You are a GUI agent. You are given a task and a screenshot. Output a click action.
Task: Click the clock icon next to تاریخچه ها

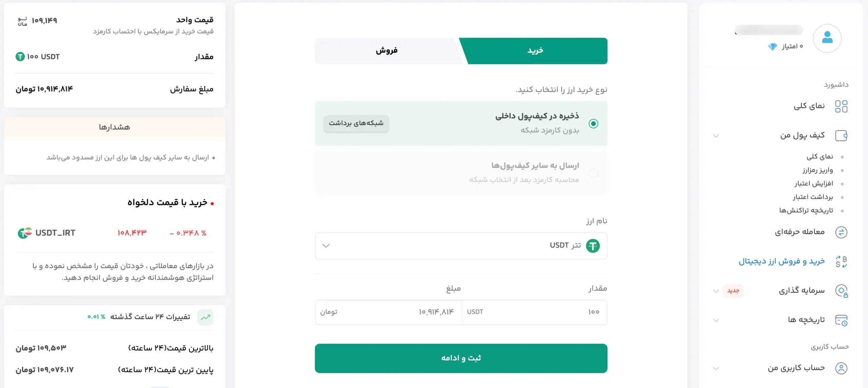(x=842, y=319)
